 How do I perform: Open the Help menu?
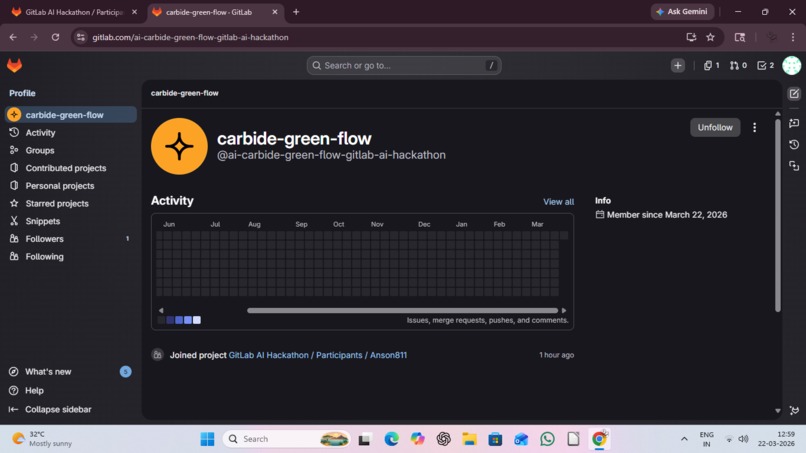coord(34,391)
